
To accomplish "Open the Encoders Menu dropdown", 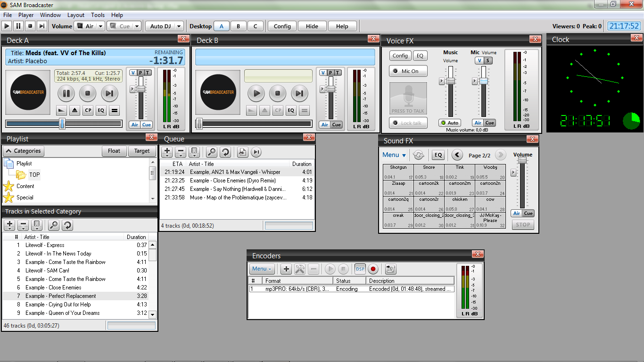I will (262, 269).
